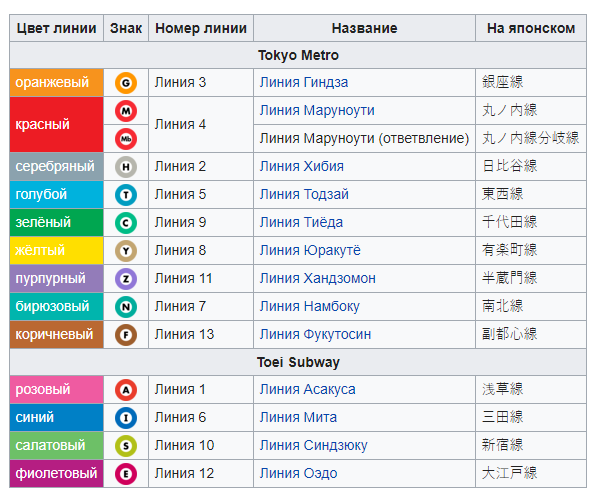Screen dimensions: 601x500
Task: Click the Tozai line T icon
Action: coord(126,195)
